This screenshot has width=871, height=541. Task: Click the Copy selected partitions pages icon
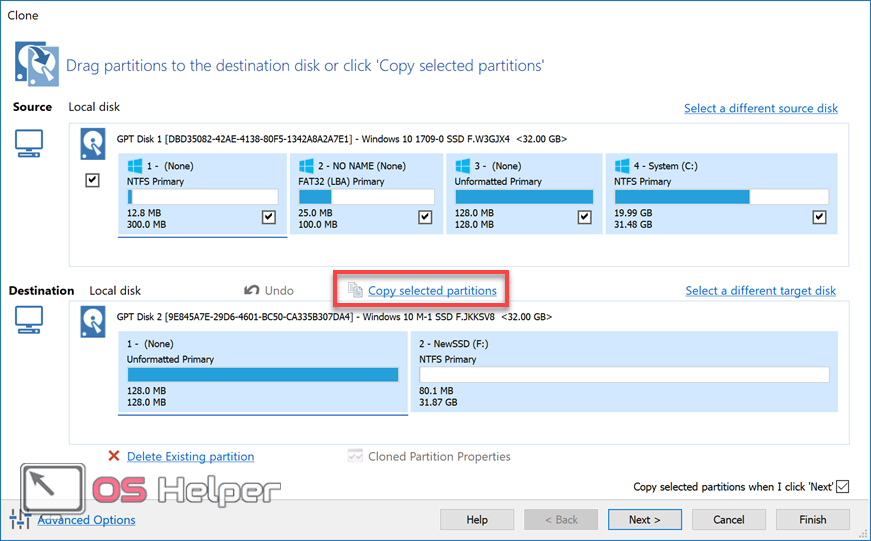coord(354,290)
